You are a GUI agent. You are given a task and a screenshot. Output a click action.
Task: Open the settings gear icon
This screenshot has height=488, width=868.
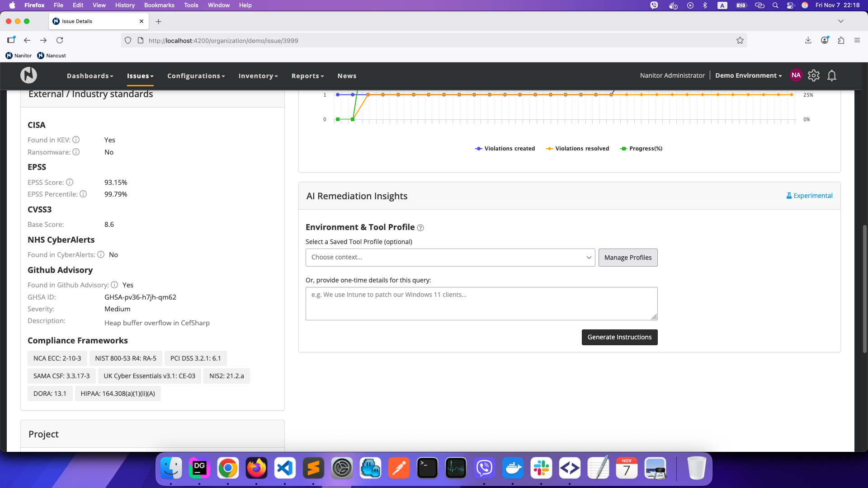point(814,75)
